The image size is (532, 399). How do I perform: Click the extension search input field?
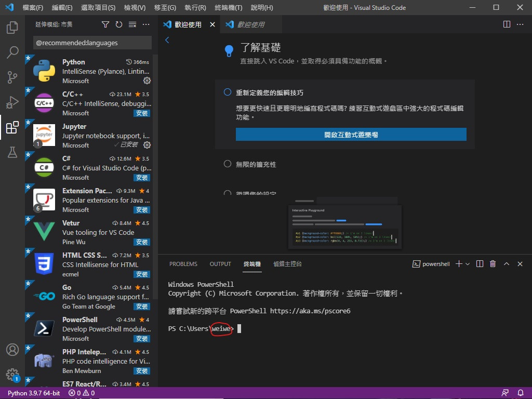point(92,43)
